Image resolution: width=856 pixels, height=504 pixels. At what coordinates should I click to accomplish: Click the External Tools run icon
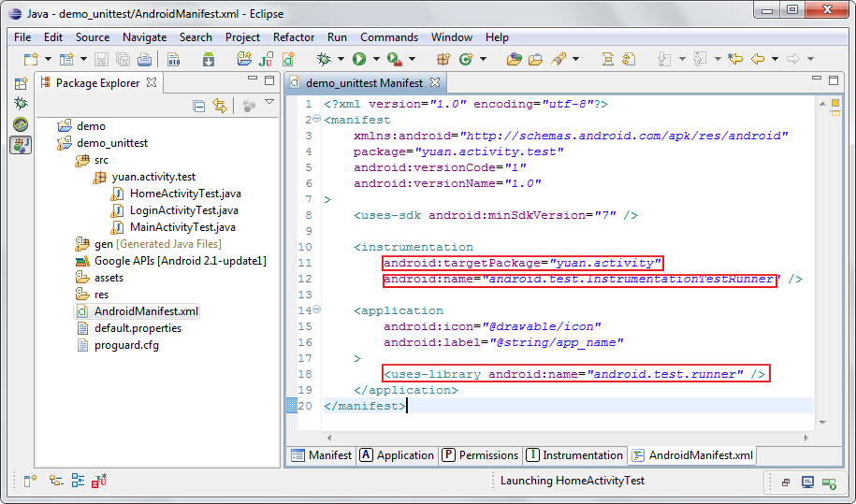[x=395, y=59]
